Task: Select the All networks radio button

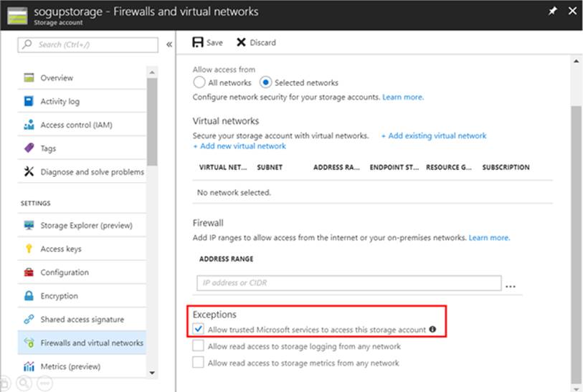Action: click(200, 82)
